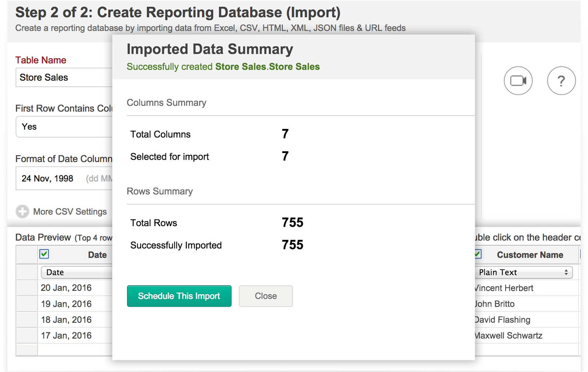Viewport: 588px width, 372px height.
Task: Click the video camera tutorial icon
Action: pos(518,81)
